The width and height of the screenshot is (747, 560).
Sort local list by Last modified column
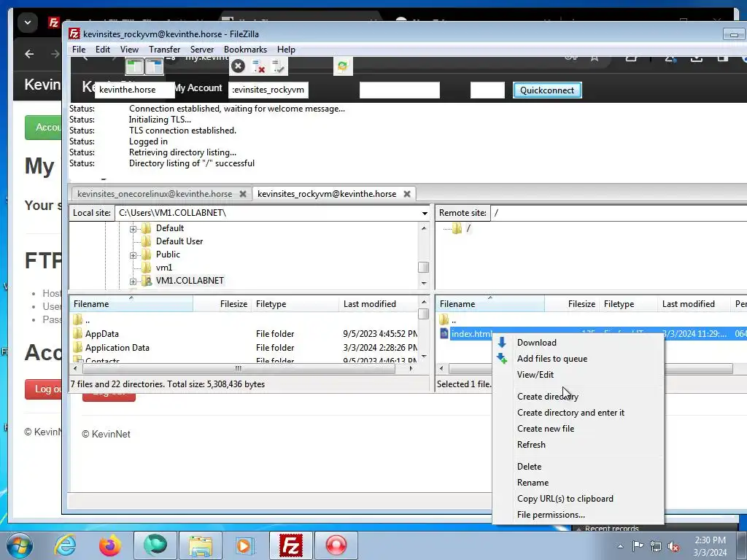[x=379, y=304]
